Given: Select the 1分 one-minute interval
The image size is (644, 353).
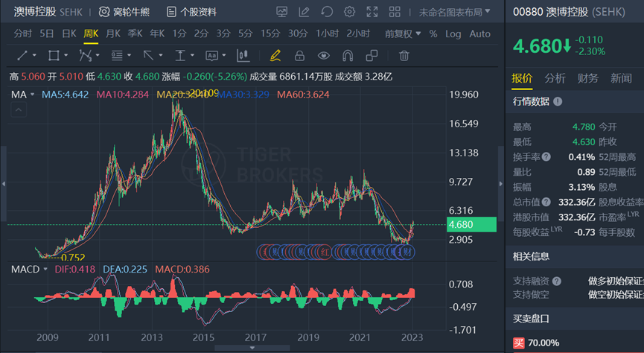Looking at the screenshot, I should point(179,34).
